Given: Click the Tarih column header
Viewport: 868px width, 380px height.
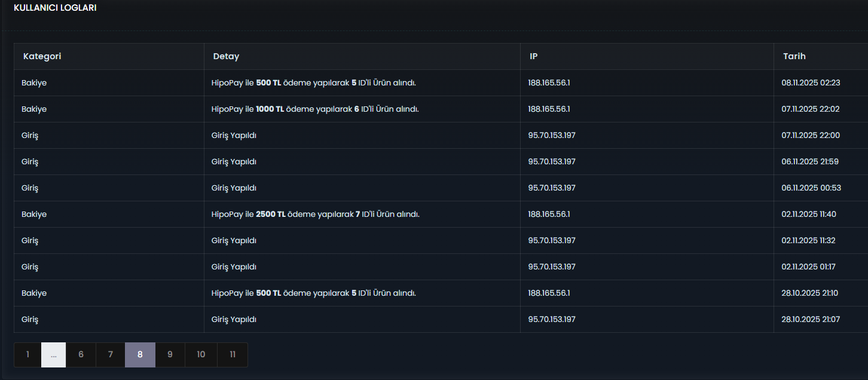Looking at the screenshot, I should 794,56.
